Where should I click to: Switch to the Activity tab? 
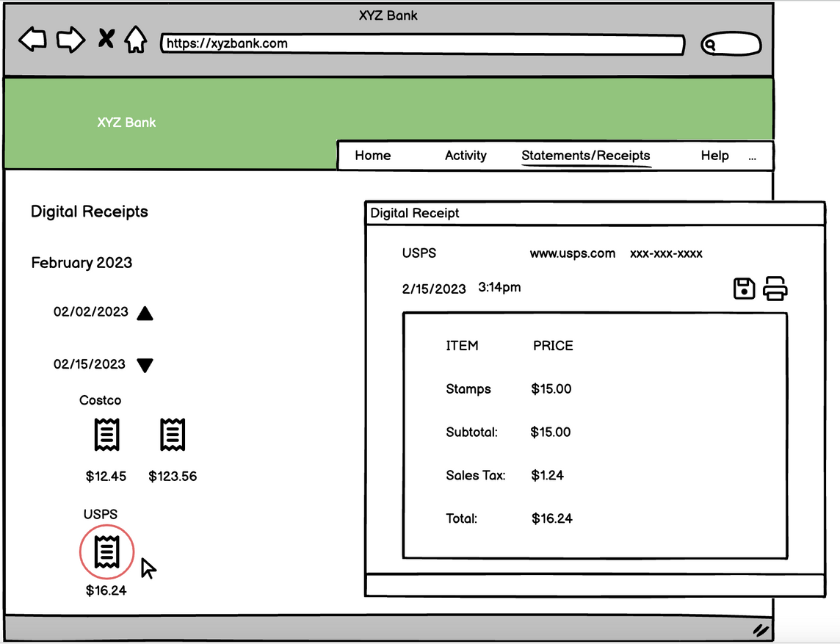(466, 156)
